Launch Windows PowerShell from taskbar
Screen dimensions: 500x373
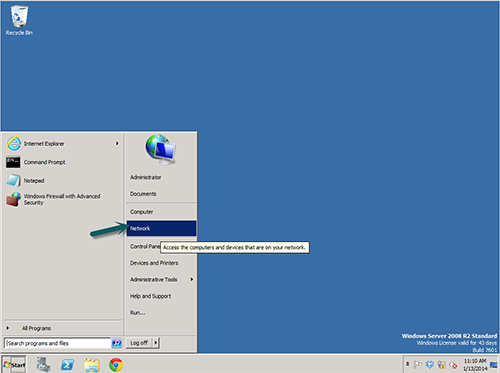pos(68,365)
